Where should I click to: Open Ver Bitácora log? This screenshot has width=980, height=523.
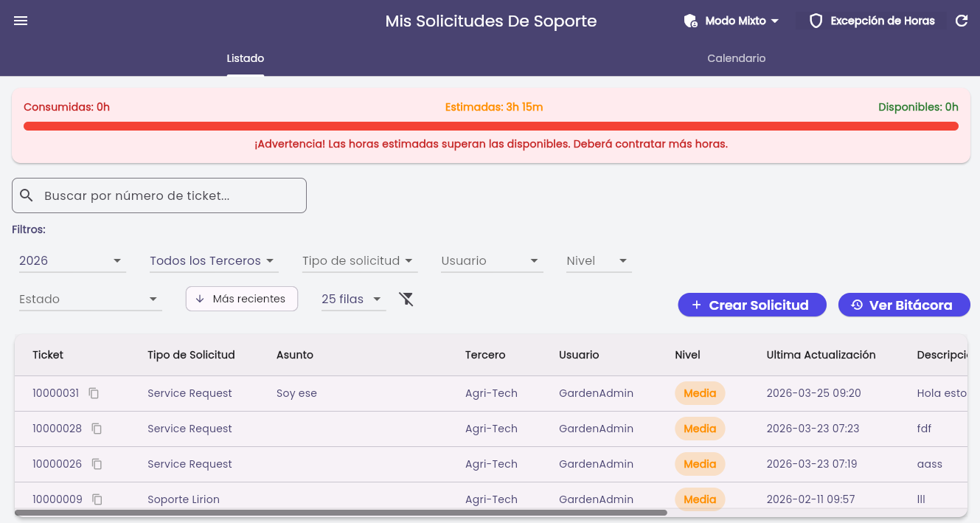(x=904, y=305)
